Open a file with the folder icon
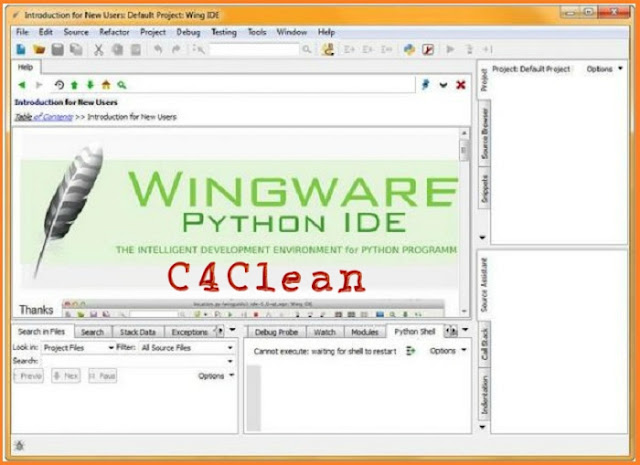The height and width of the screenshot is (465, 640). click(x=39, y=49)
